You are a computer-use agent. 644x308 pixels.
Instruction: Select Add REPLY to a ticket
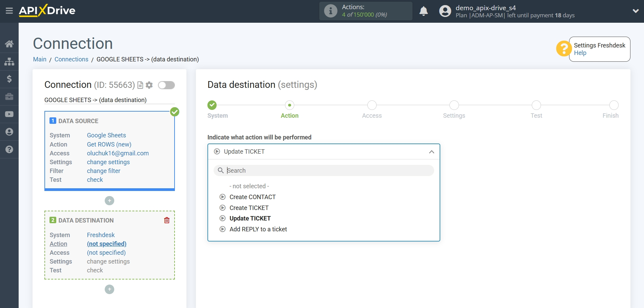point(258,229)
